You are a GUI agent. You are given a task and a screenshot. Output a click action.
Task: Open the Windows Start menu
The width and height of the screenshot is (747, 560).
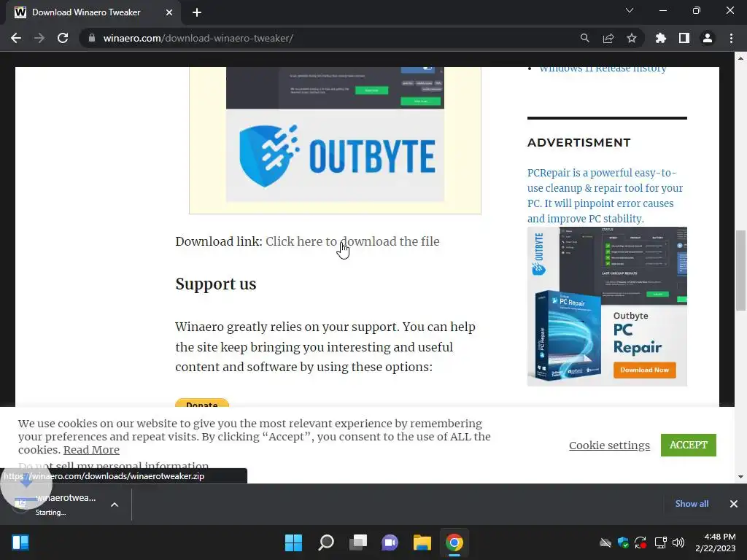tap(293, 542)
